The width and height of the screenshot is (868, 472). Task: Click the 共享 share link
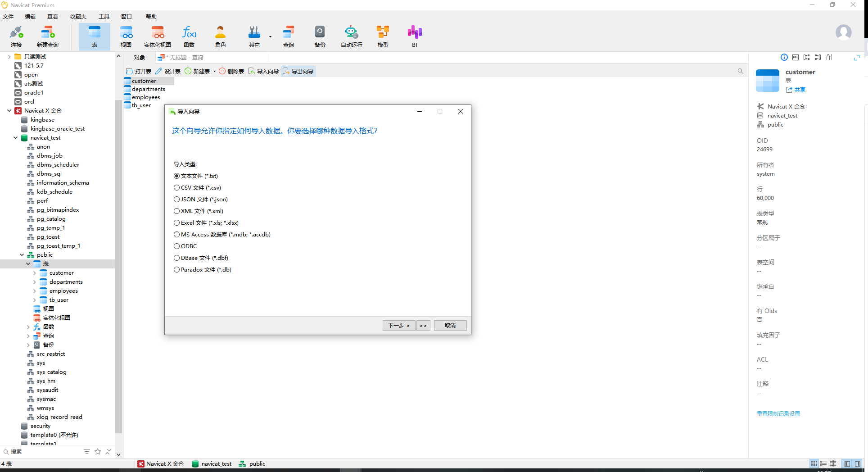pos(796,90)
